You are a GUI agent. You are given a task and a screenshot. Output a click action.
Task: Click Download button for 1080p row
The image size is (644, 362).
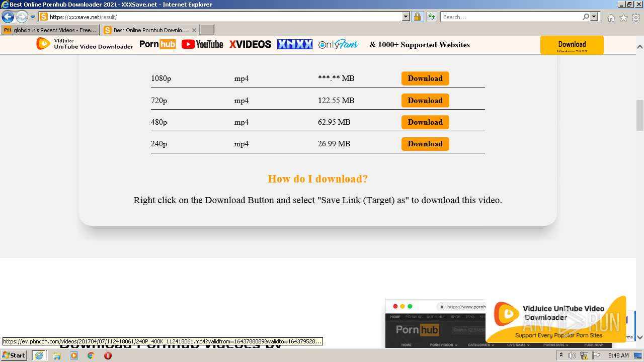pos(425,78)
